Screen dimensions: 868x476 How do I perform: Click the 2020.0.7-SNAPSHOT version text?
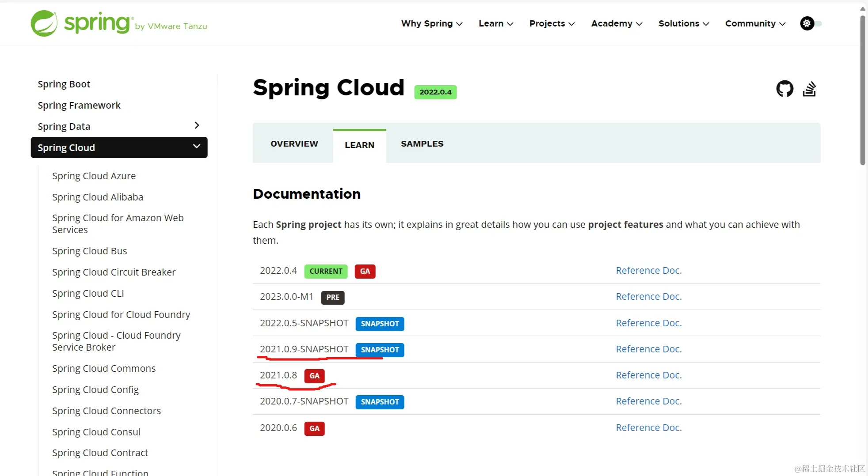(x=304, y=401)
